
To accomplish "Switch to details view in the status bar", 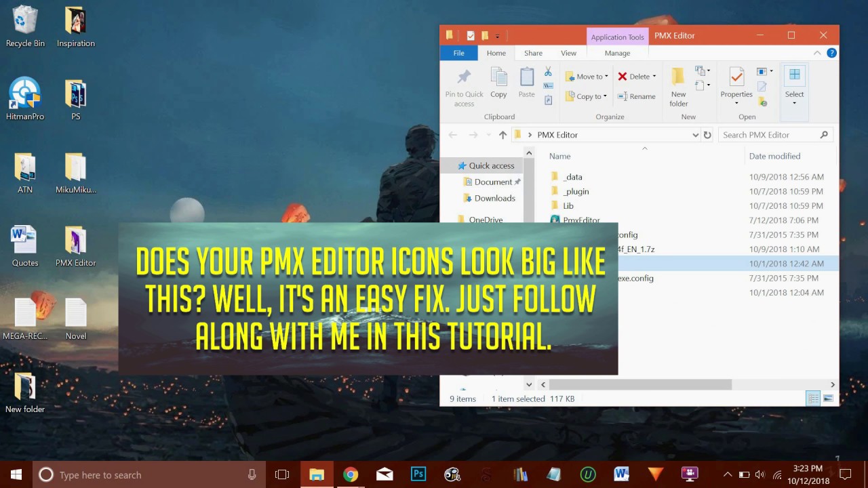I will [813, 399].
